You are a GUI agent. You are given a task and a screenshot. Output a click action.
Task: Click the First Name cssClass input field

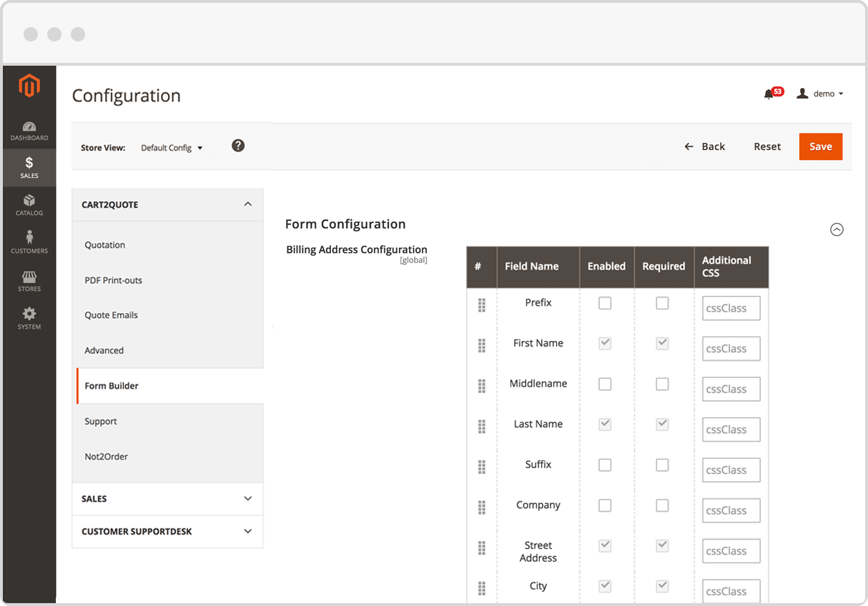coord(731,349)
